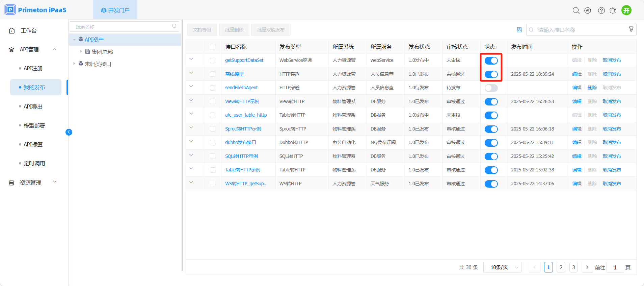Disable the status switch for getSupportDataSet
Image resolution: width=644 pixels, height=286 pixels.
491,61
